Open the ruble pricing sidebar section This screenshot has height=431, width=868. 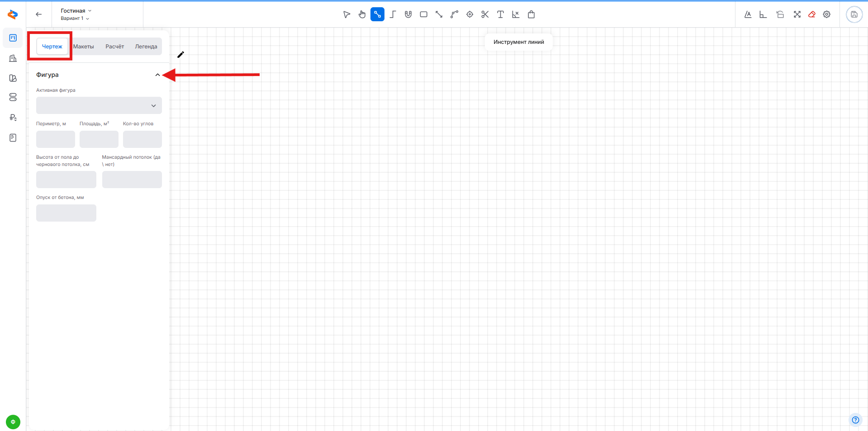[13, 118]
